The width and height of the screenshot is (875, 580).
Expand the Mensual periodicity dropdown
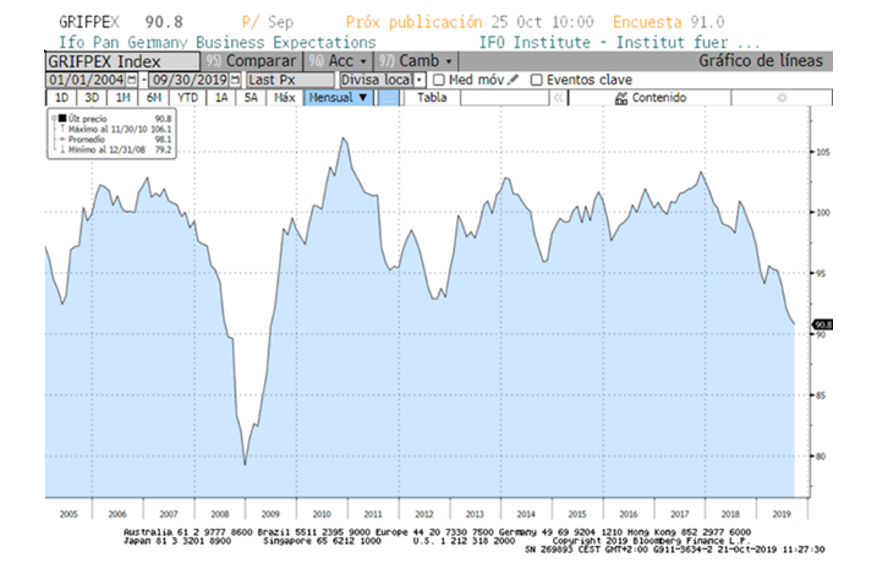(x=339, y=98)
